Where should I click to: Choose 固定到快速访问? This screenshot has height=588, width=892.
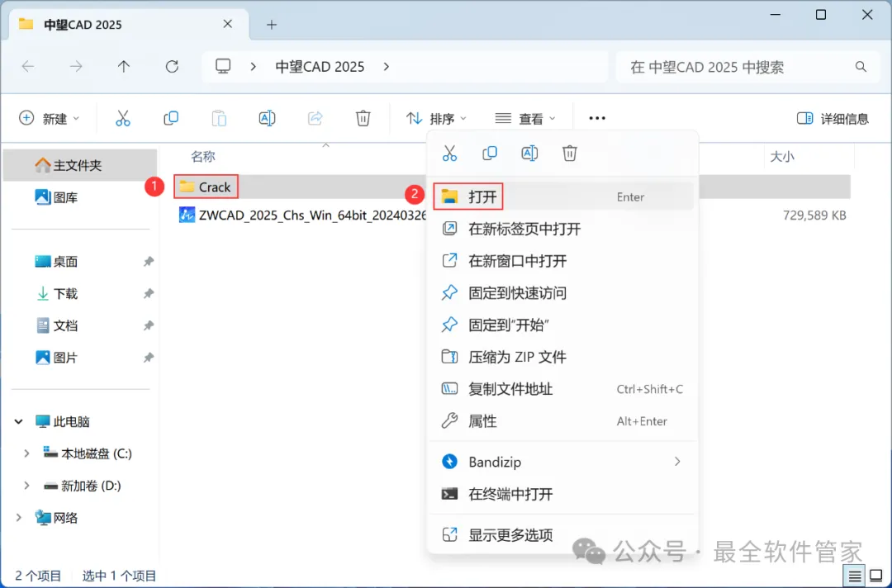point(562,293)
